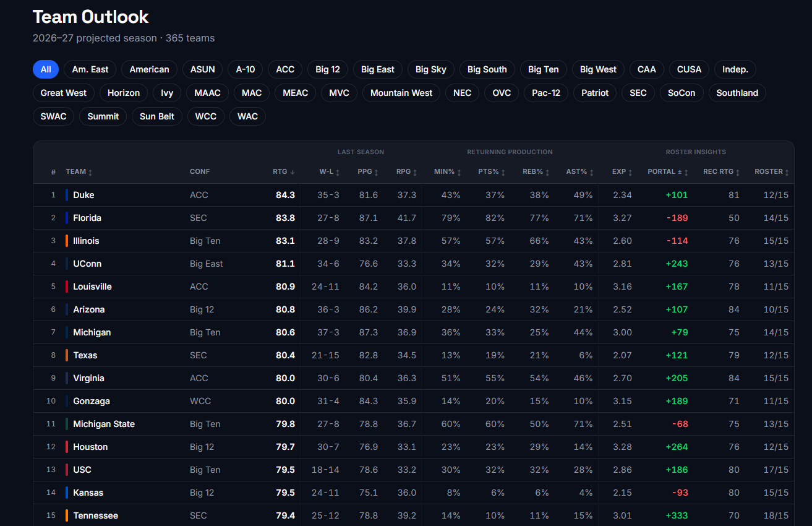Click Illinois's orange team color bar
Image resolution: width=812 pixels, height=526 pixels.
point(67,241)
